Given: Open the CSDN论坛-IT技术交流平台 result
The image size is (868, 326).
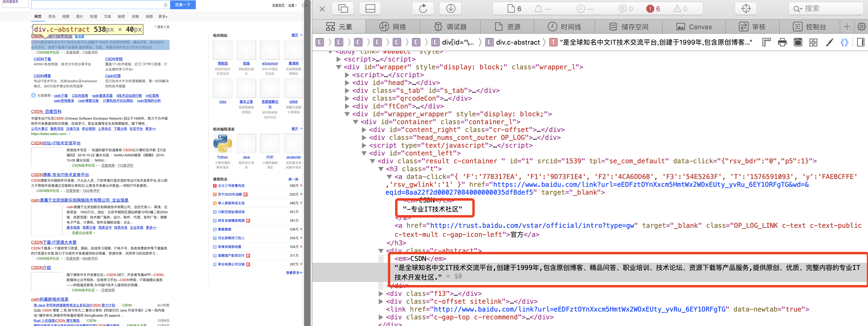Looking at the screenshot, I should 56,143.
